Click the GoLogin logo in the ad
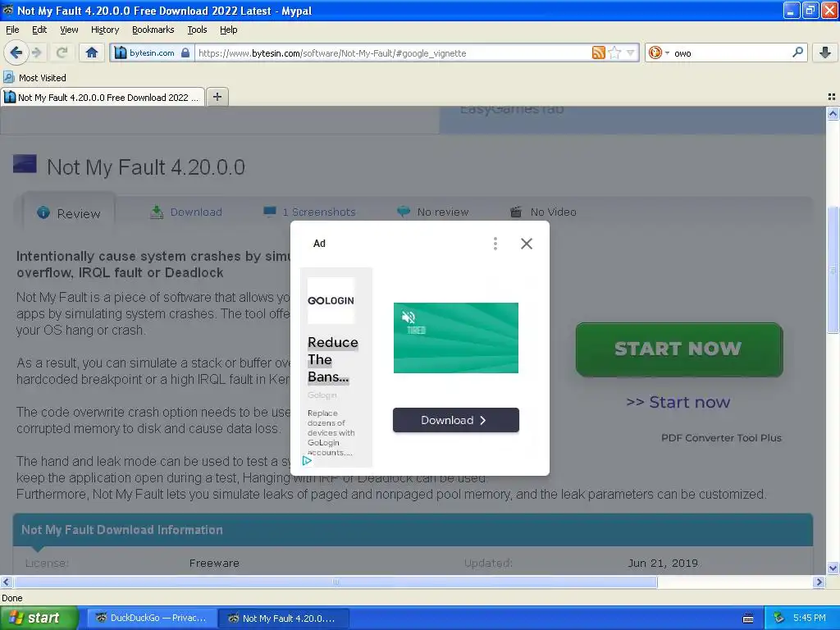 click(x=331, y=300)
